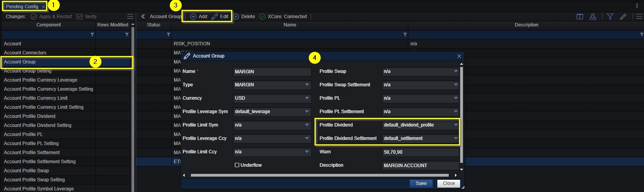Close the Account Group dialog with X
Viewport: 644px width, 192px height.
pyautogui.click(x=459, y=56)
